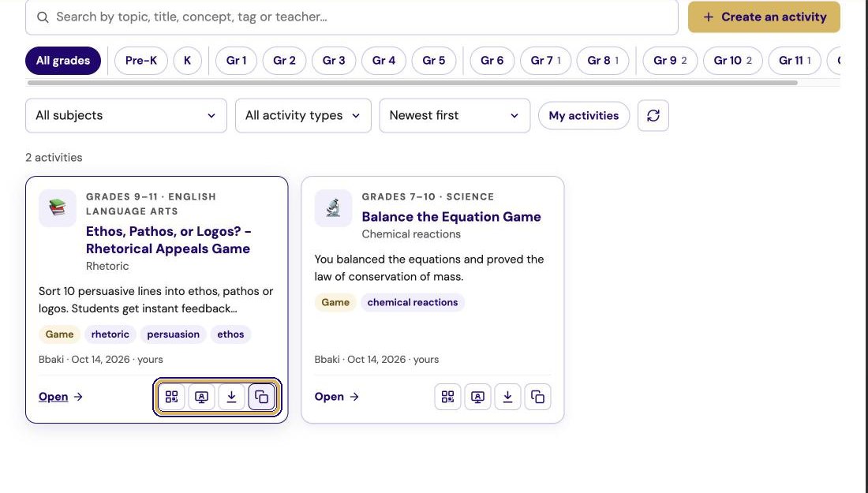Open the Ethos, Pathos, or Logos activity link

[60, 397]
